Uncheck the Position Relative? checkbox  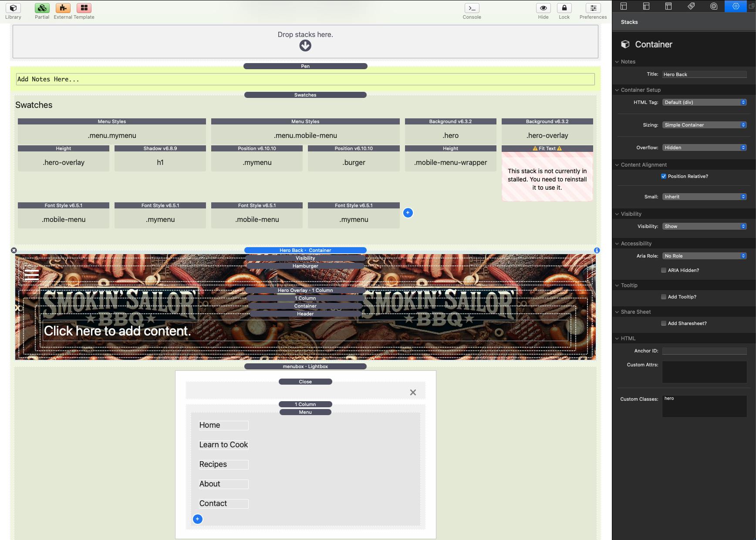click(664, 176)
